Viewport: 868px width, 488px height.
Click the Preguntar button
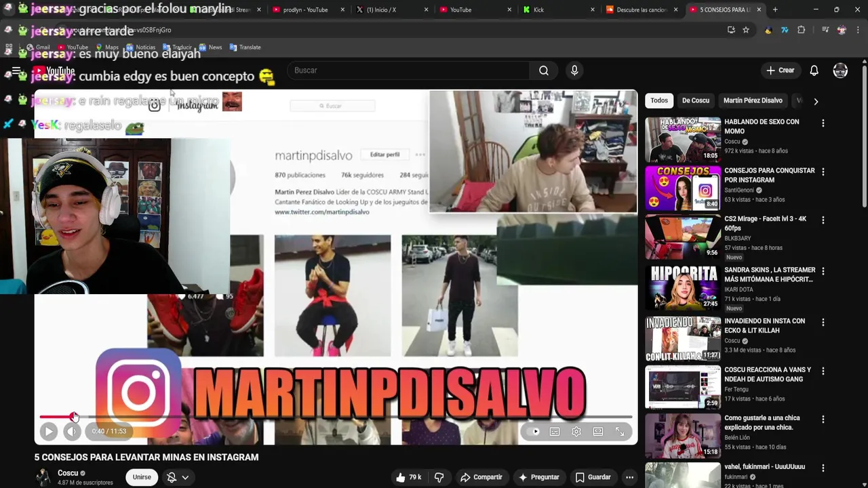[539, 477]
